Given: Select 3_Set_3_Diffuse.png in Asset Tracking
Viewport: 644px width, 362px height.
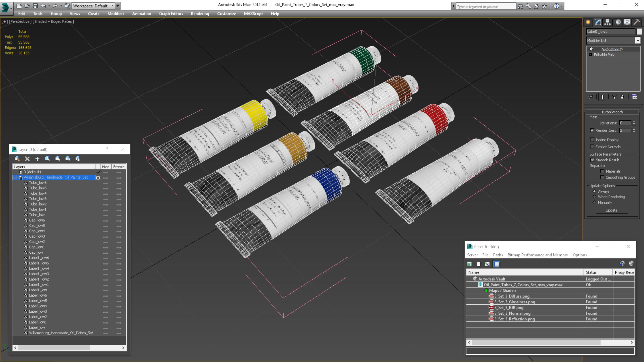Looking at the screenshot, I should (x=512, y=296).
